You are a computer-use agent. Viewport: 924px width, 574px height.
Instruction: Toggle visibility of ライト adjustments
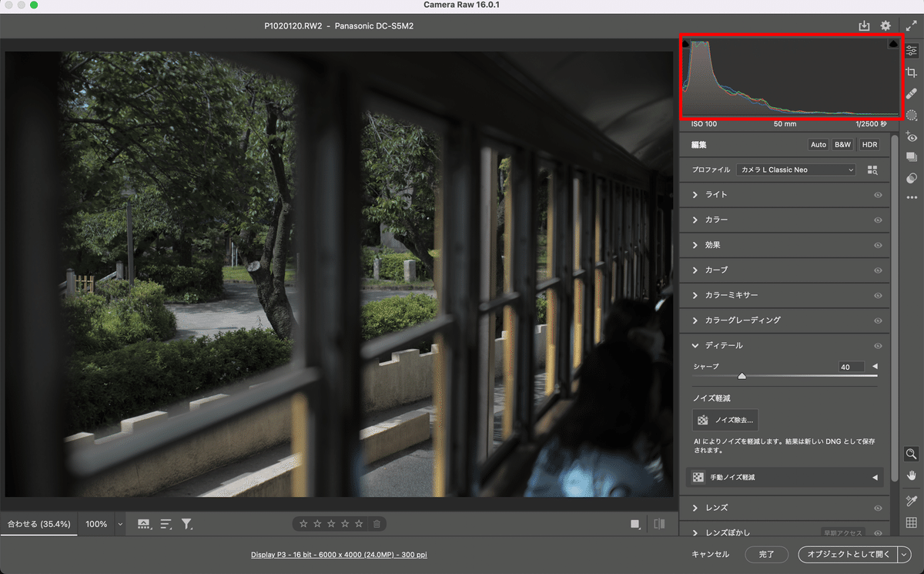[878, 194]
